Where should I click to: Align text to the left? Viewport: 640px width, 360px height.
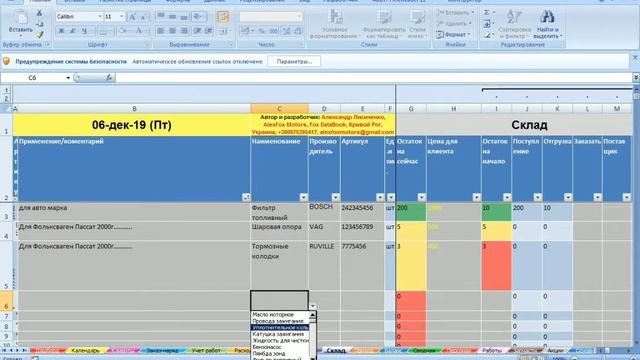pos(161,31)
